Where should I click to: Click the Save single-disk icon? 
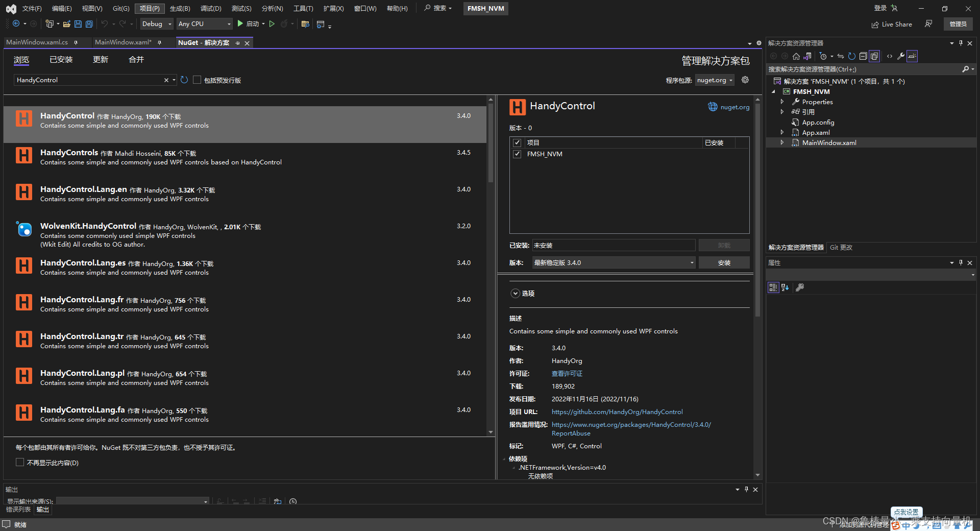coord(78,23)
